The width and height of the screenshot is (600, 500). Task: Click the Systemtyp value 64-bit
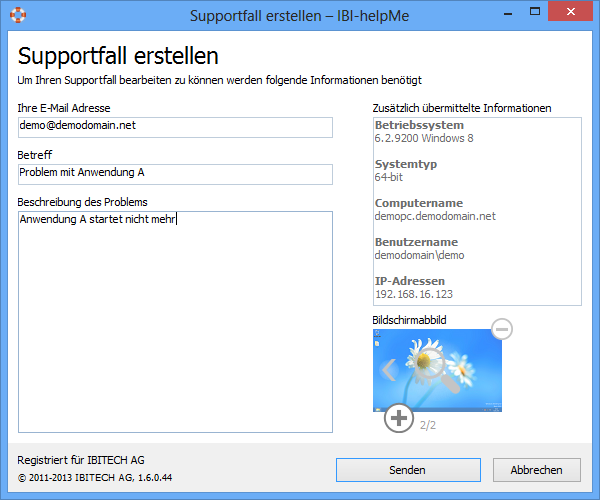[x=388, y=177]
